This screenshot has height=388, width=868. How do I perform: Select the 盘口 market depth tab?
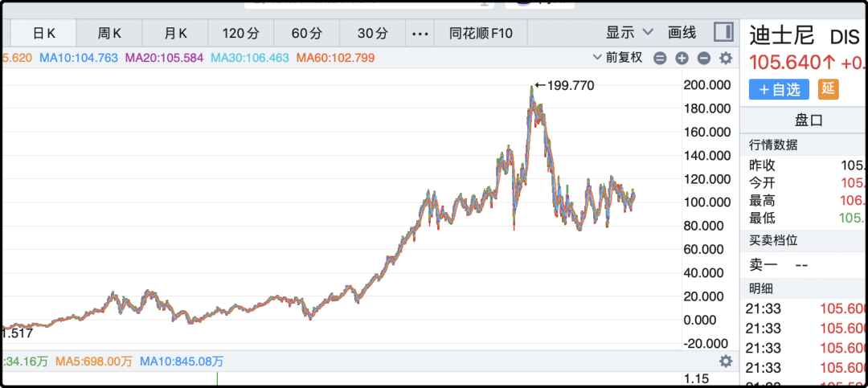tap(809, 120)
